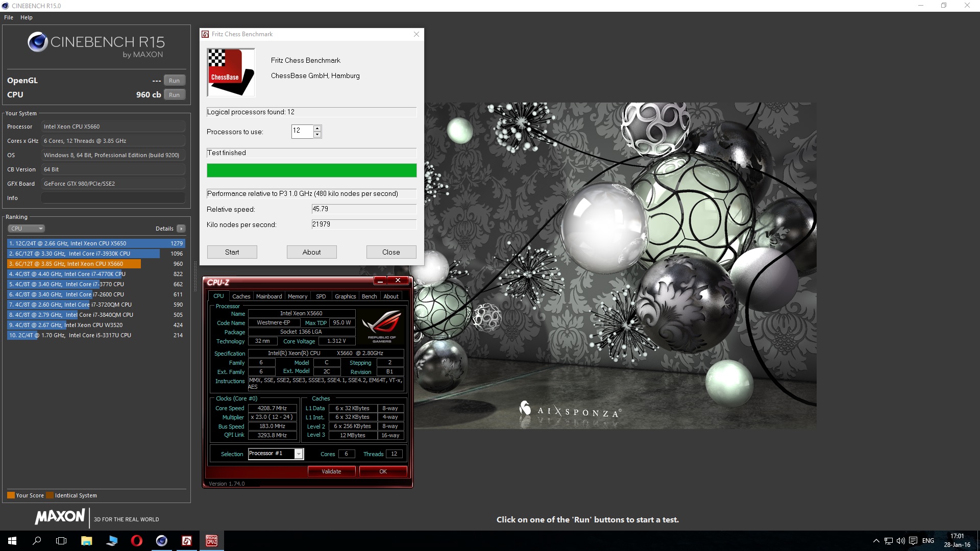Viewport: 980px width, 551px height.
Task: Click the green benchmark progress bar
Action: 311,170
